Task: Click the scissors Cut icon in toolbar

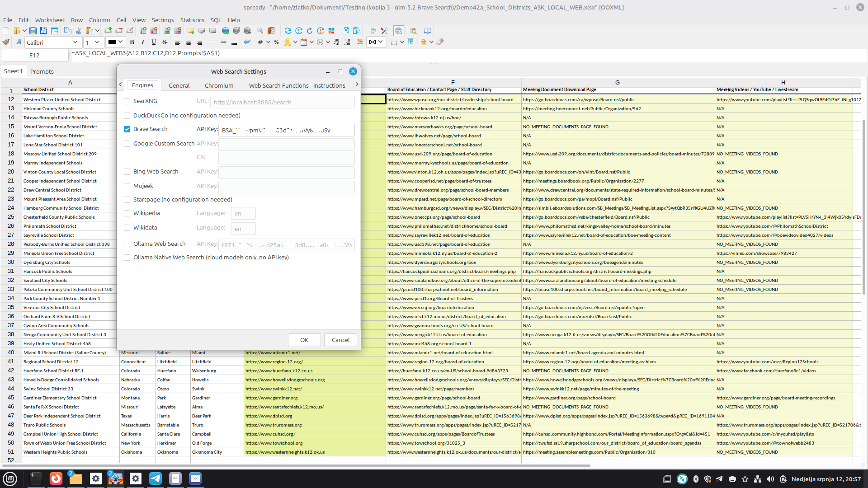Action: click(x=79, y=31)
